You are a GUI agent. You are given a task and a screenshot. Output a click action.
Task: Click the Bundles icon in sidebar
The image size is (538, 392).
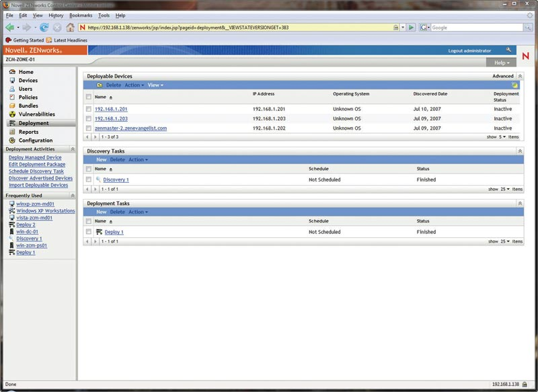(x=12, y=106)
